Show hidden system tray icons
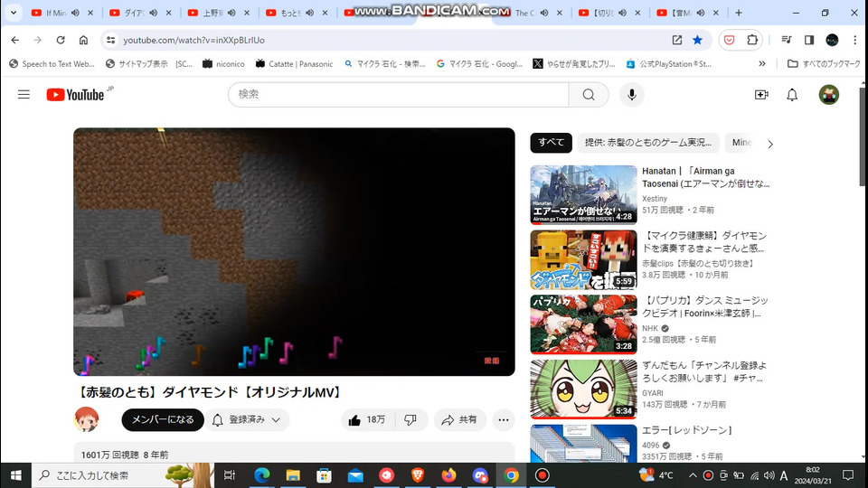The image size is (868, 488). [x=693, y=475]
